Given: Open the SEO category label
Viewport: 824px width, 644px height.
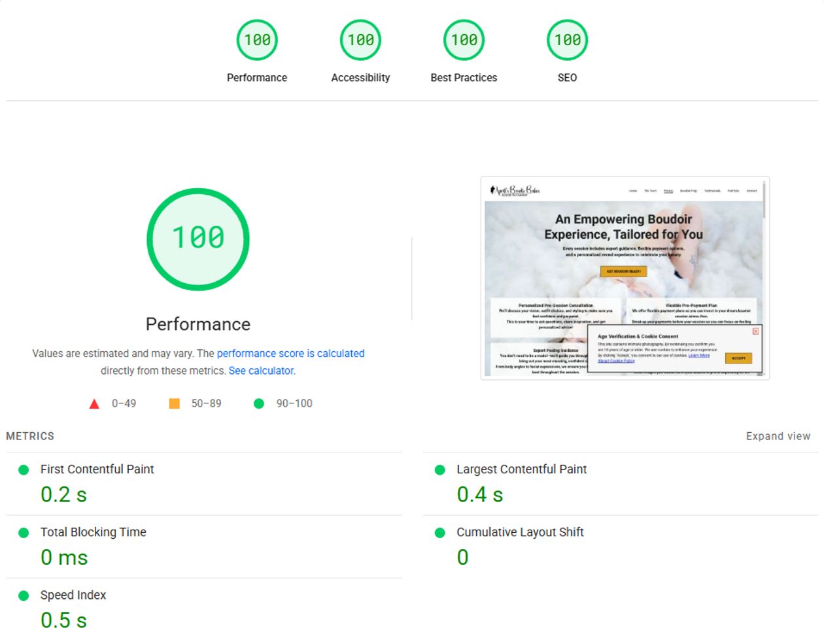Looking at the screenshot, I should (x=567, y=77).
